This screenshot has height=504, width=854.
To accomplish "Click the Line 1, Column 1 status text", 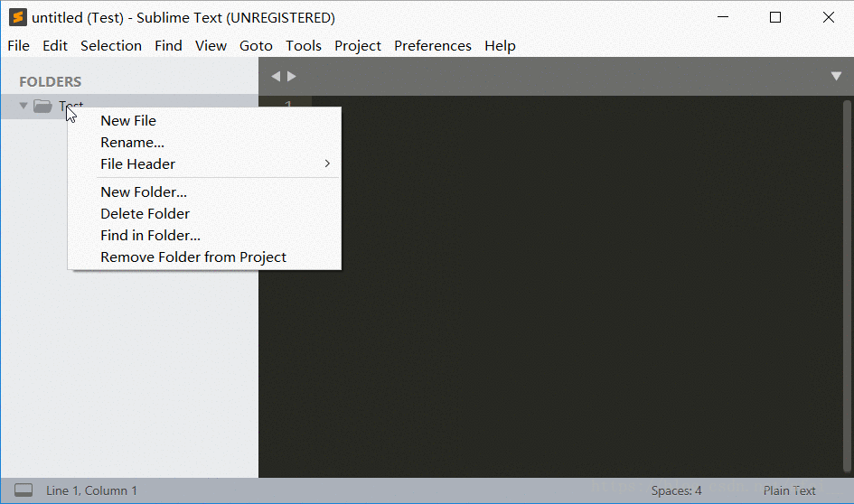I will pos(91,490).
